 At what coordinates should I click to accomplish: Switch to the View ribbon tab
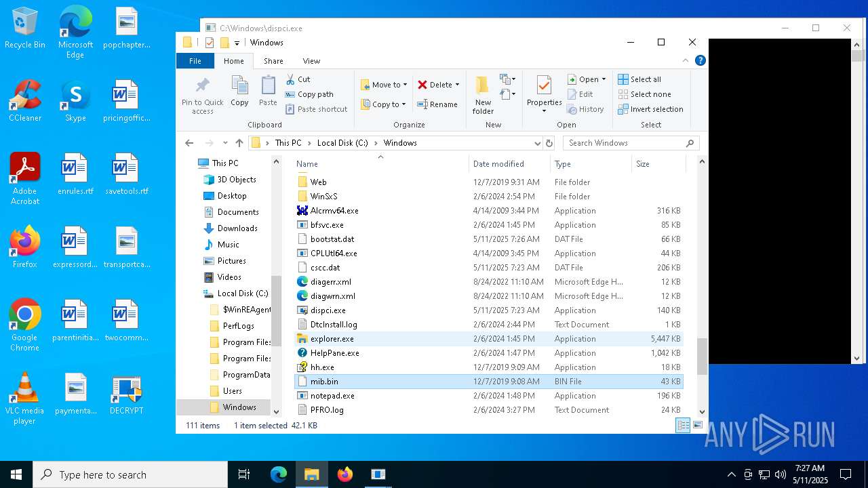[x=311, y=61]
